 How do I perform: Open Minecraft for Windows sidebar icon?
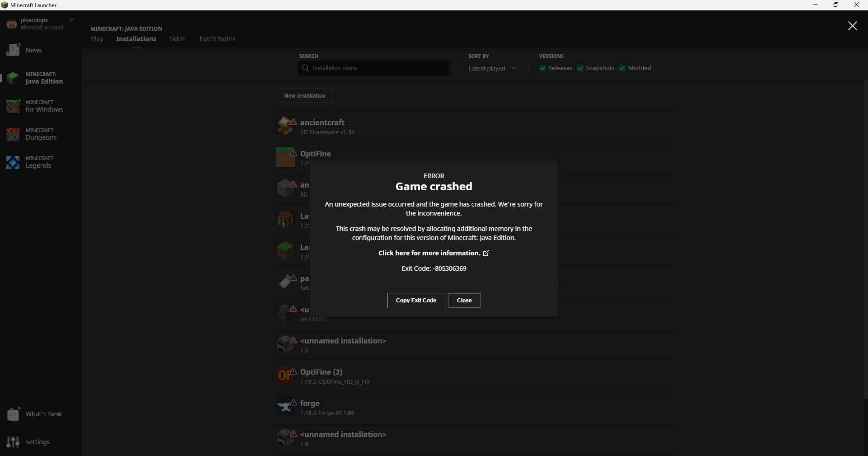pos(13,106)
